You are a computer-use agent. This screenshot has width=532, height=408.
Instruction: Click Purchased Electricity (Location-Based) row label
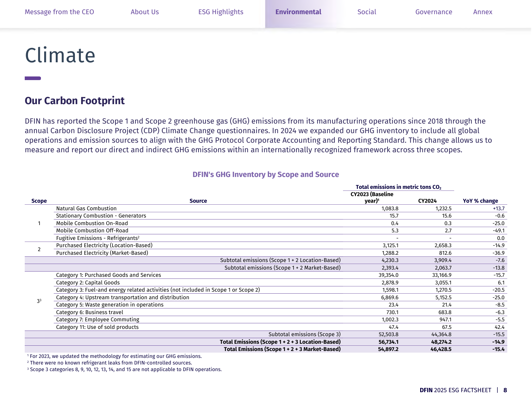[104, 246]
